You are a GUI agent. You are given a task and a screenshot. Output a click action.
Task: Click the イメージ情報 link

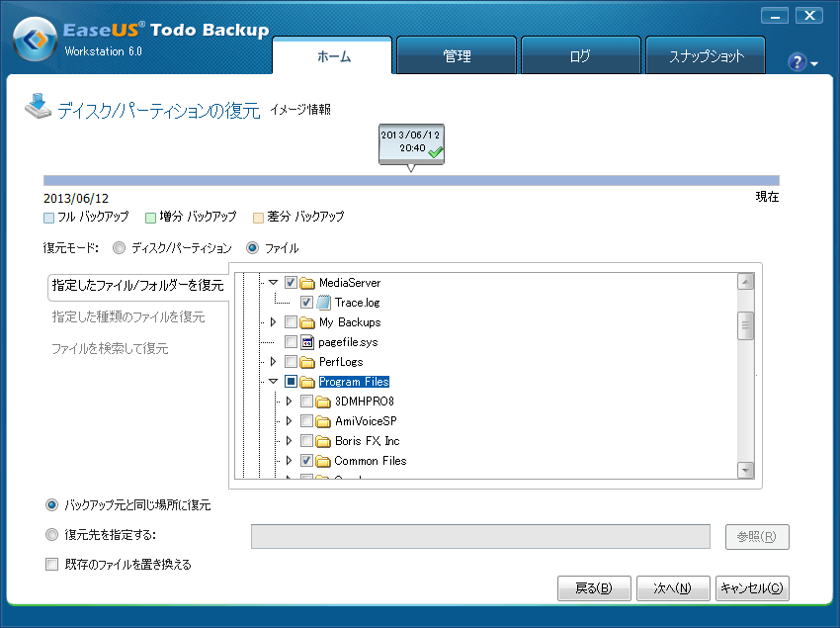click(300, 110)
